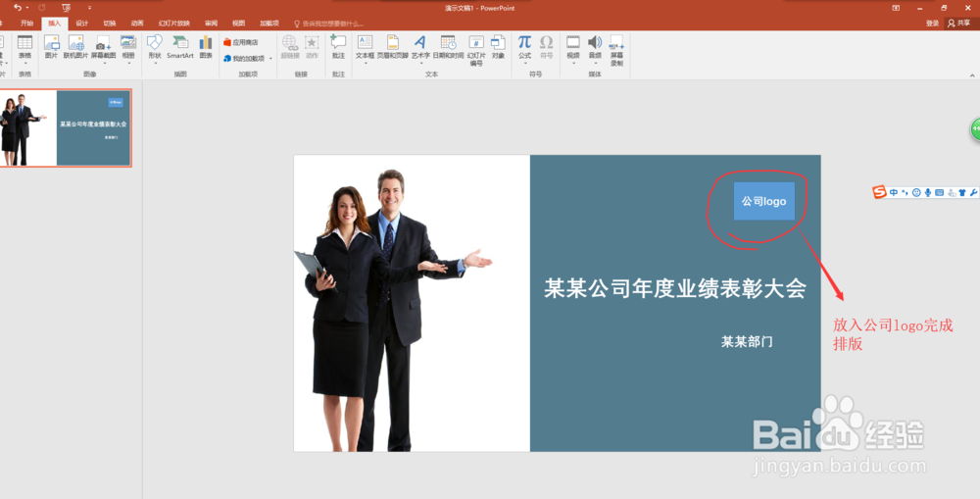
Task: Click the Undo arrow in quick access toolbar
Action: point(17,8)
